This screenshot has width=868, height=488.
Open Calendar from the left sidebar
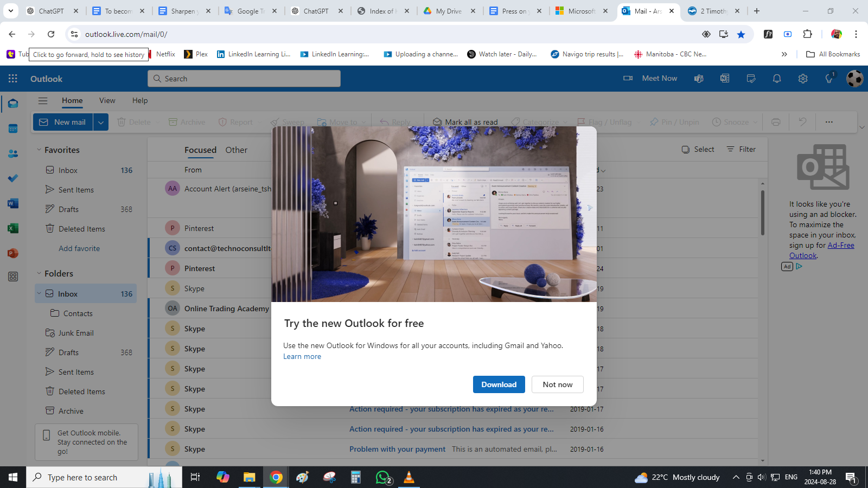tap(13, 129)
